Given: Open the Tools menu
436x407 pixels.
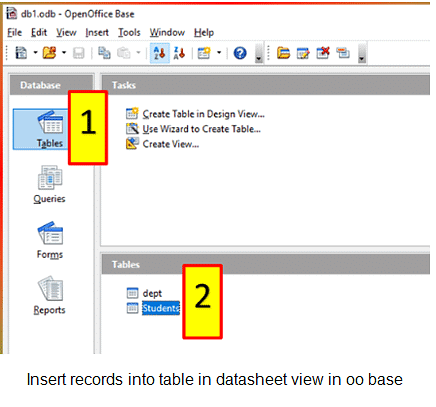Looking at the screenshot, I should [x=129, y=32].
